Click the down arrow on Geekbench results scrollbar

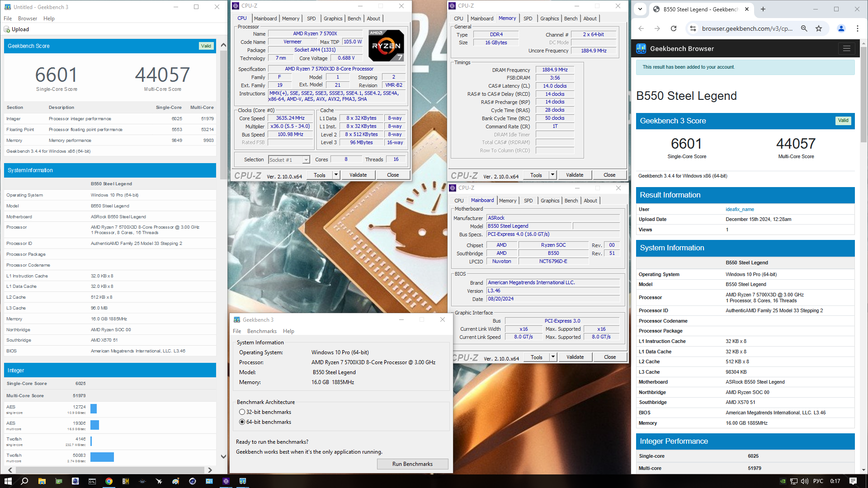223,456
